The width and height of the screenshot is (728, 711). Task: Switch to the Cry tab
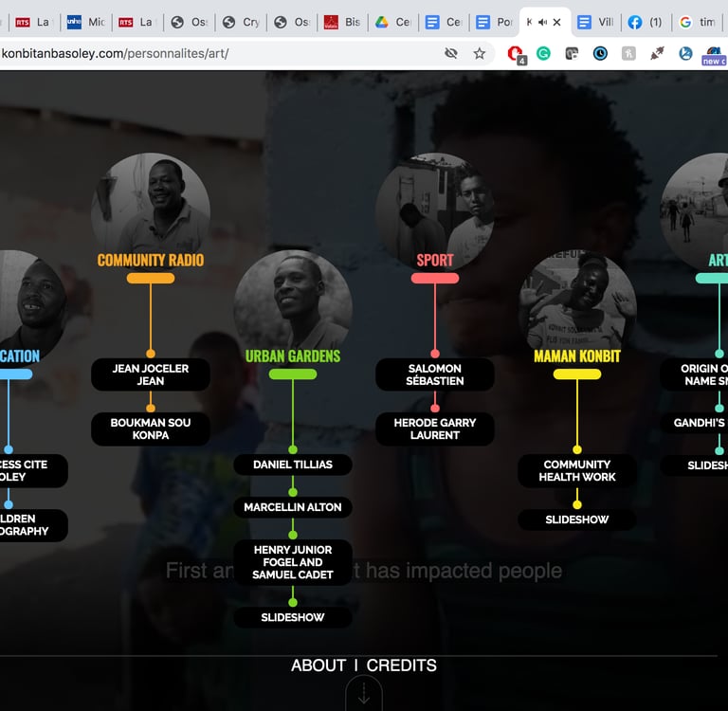tap(241, 22)
